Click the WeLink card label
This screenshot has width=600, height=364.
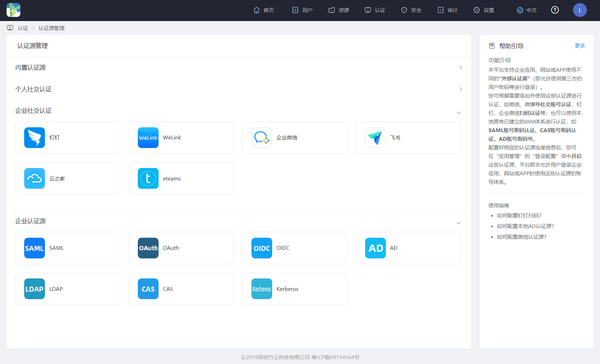click(x=172, y=138)
